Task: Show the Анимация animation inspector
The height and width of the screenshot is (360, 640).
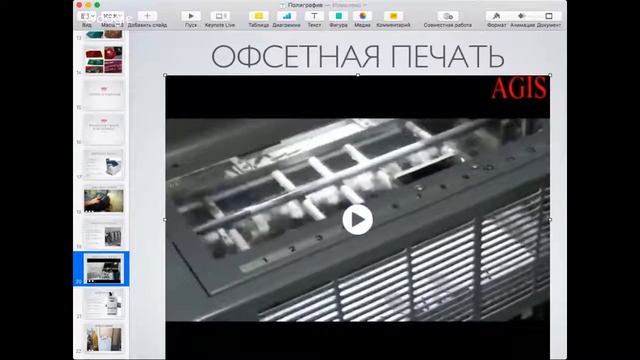Action: (522, 16)
